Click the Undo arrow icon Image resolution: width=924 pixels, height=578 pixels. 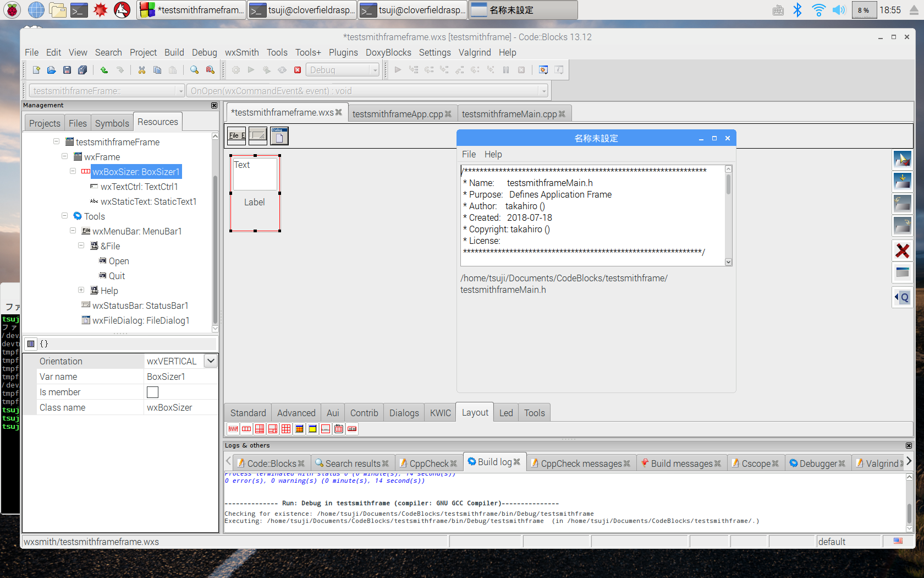point(104,70)
